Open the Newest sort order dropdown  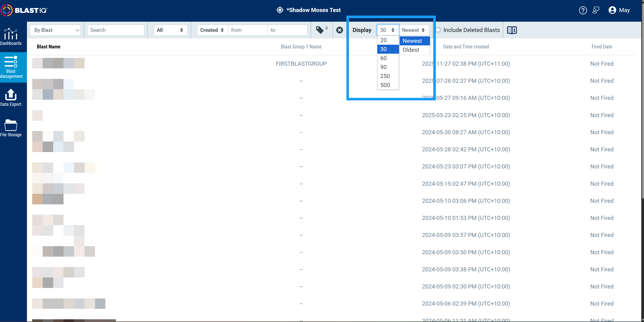(x=414, y=30)
